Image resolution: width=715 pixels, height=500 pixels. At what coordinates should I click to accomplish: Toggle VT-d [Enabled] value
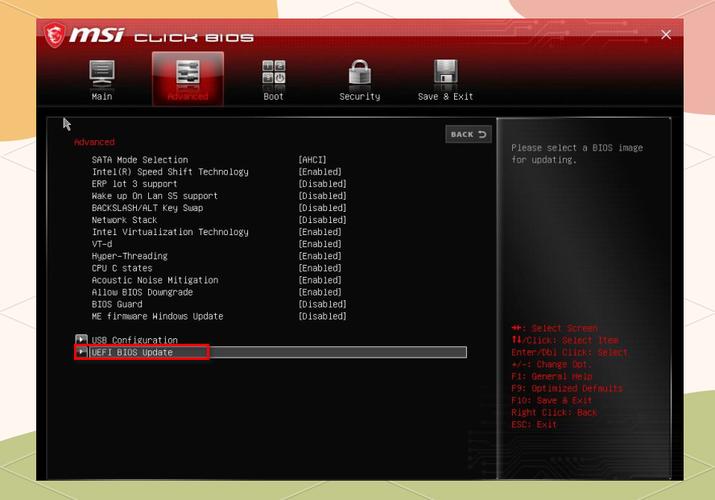320,244
